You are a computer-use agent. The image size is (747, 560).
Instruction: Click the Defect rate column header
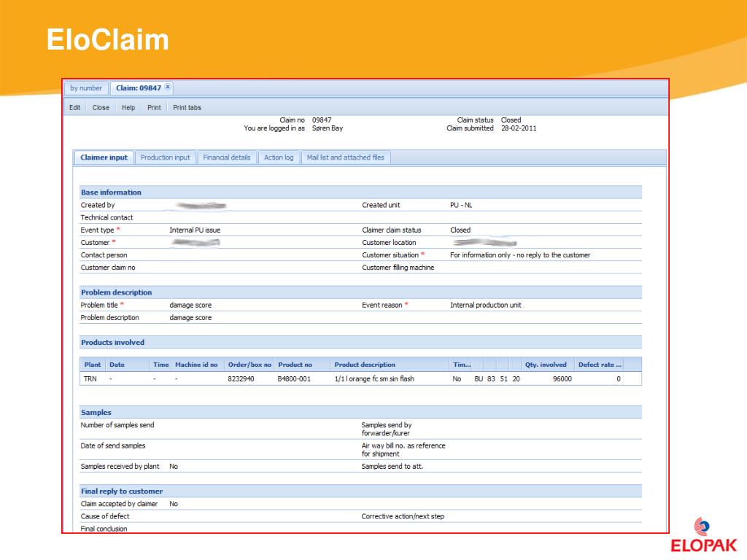click(600, 365)
